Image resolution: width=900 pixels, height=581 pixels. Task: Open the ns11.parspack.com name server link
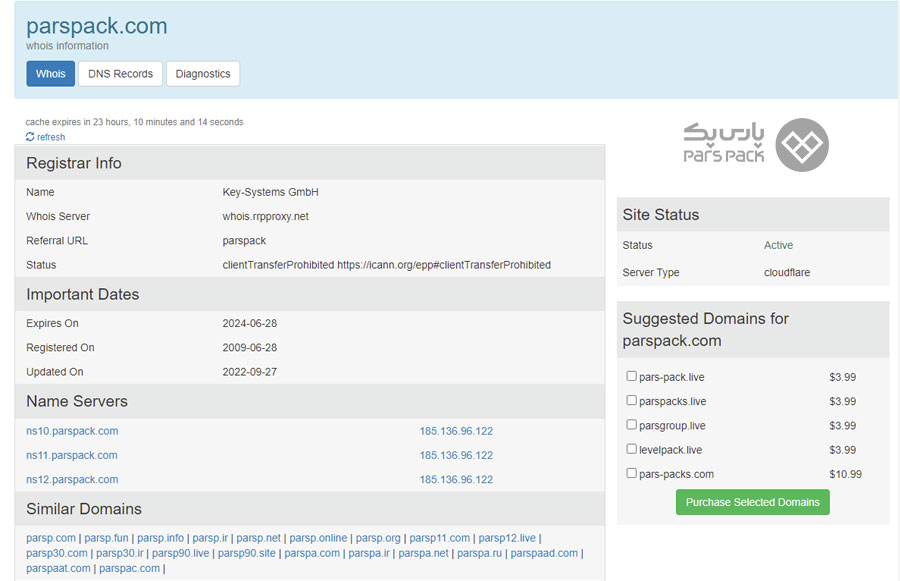72,455
